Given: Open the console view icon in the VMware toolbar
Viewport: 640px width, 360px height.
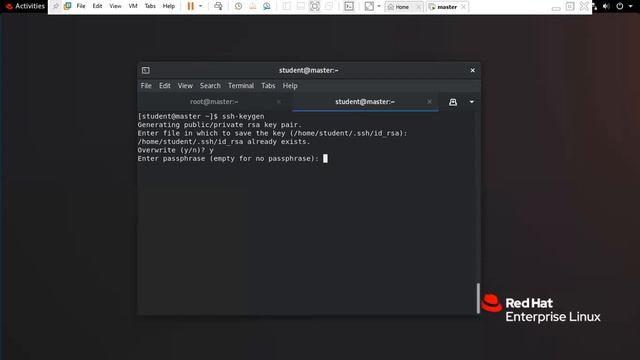Looking at the screenshot, I should tap(349, 6).
